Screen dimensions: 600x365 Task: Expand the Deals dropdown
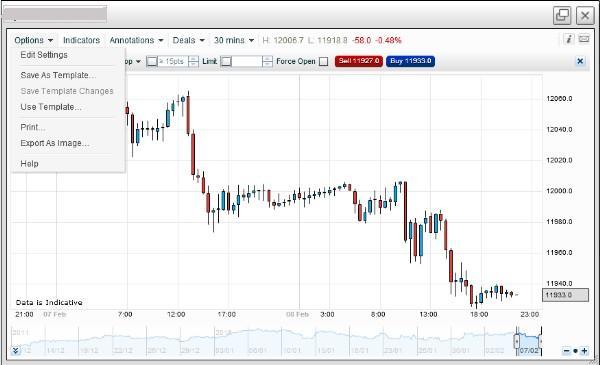point(188,40)
